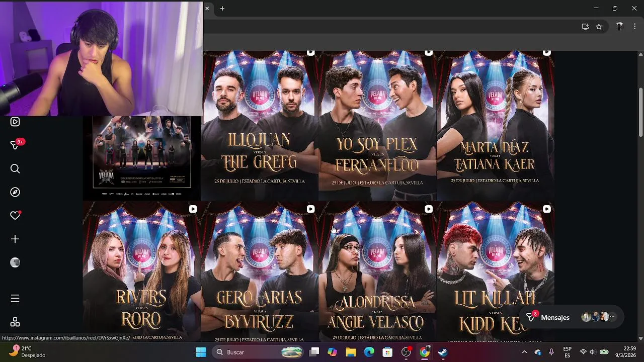Click the reel badge on Gero Arias post
This screenshot has height=362, width=644.
click(x=310, y=209)
